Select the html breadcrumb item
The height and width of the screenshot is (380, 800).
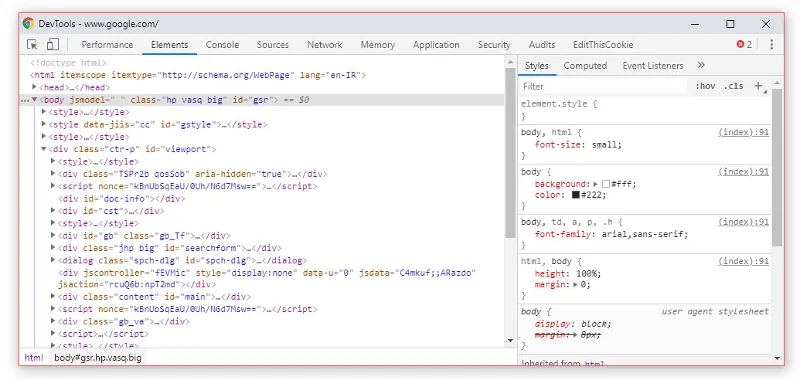click(34, 358)
